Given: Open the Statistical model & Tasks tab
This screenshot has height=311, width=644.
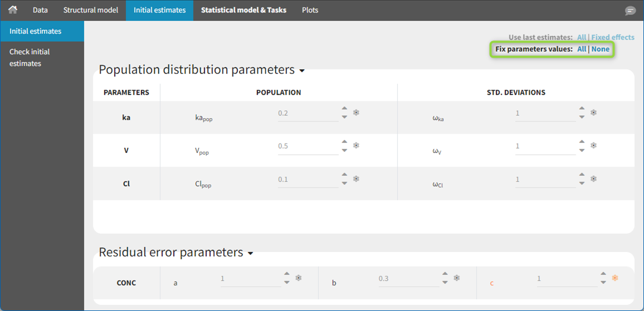Looking at the screenshot, I should tap(243, 10).
